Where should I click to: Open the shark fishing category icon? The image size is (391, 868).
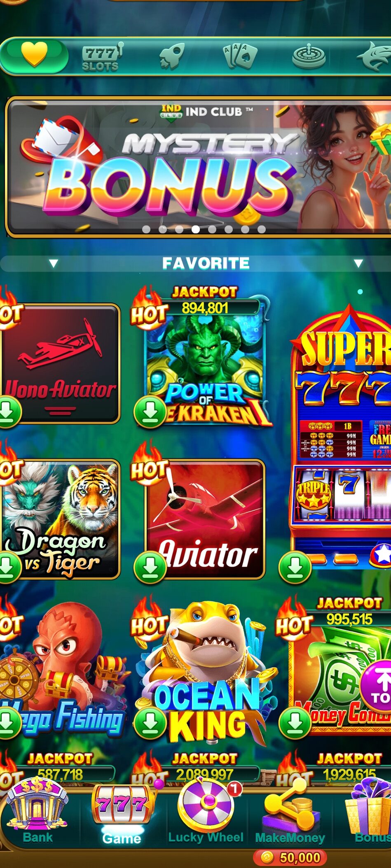[x=375, y=56]
